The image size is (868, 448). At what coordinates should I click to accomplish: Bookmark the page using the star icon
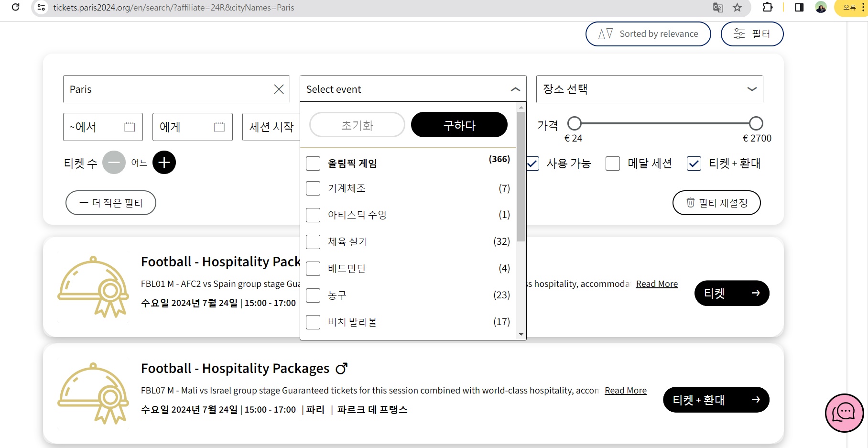point(737,8)
